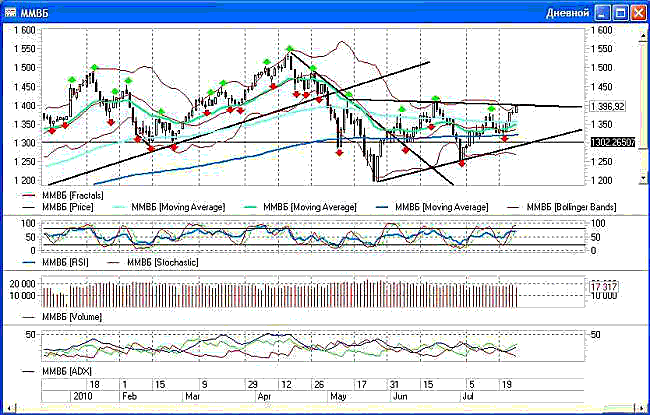Click horizontal scrollbar left arrow at bottom
The height and width of the screenshot is (415, 650).
7,407
